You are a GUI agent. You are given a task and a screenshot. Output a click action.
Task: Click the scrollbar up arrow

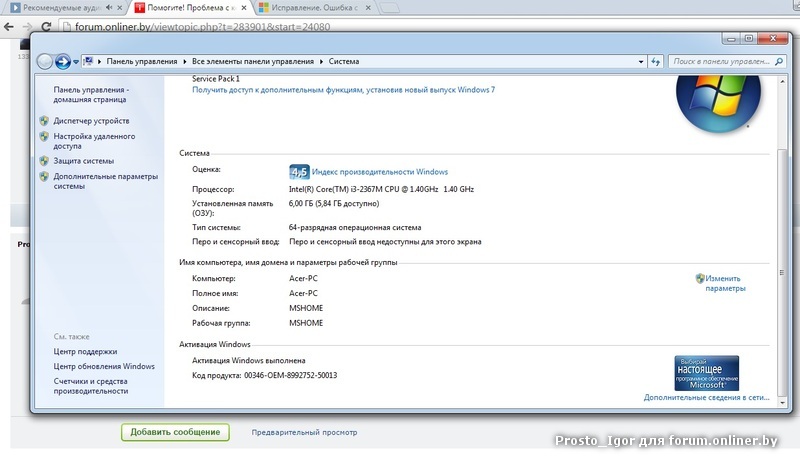tap(783, 81)
